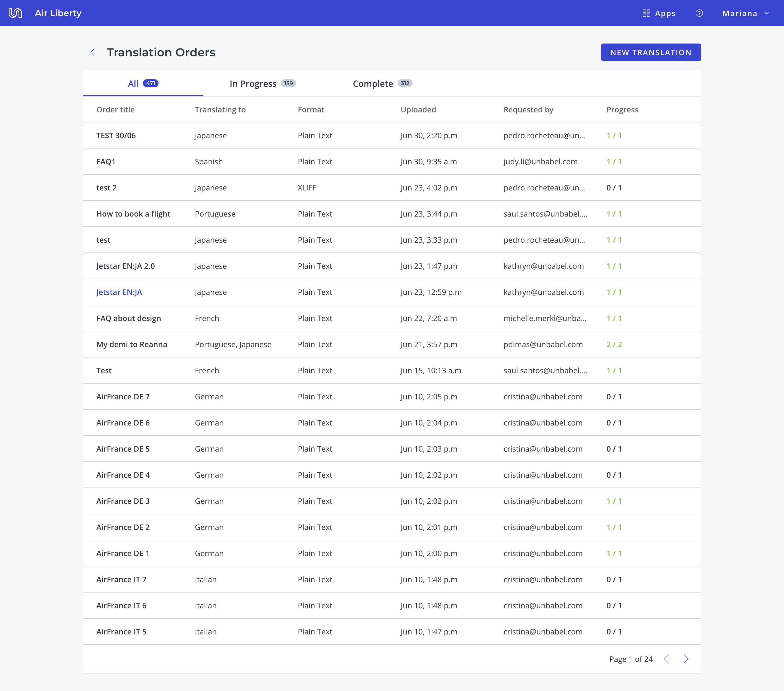The width and height of the screenshot is (784, 691).
Task: Switch to the In Progress tab
Action: click(263, 83)
